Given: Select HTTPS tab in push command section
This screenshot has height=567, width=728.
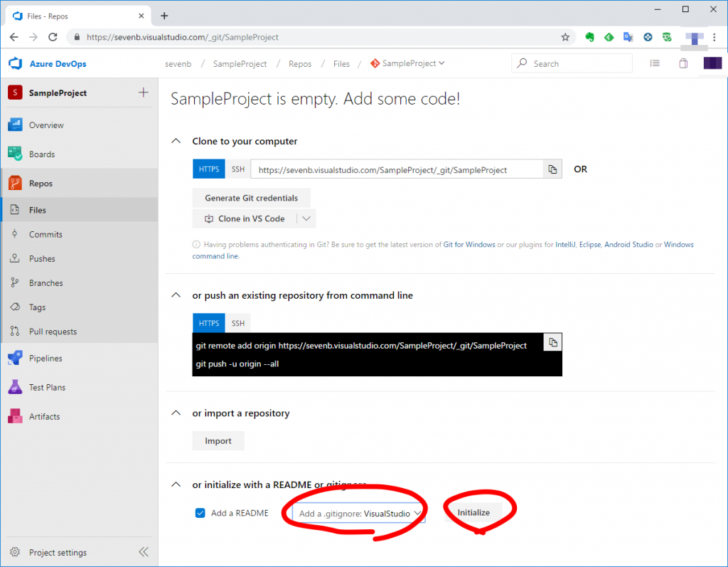Looking at the screenshot, I should click(x=209, y=323).
